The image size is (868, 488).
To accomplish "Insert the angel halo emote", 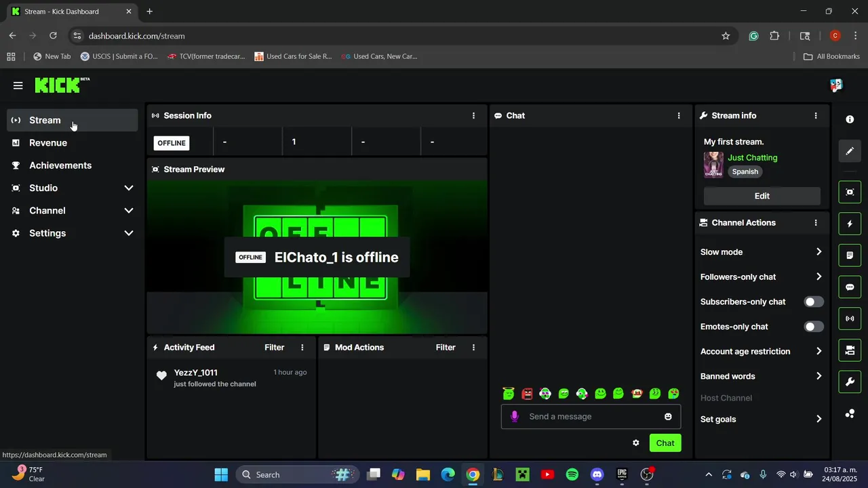I will tap(509, 393).
